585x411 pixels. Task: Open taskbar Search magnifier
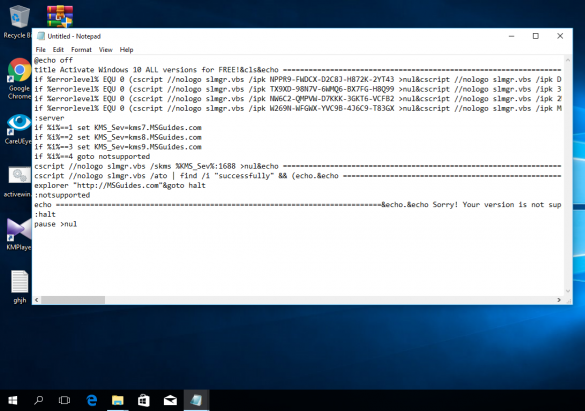click(x=38, y=400)
